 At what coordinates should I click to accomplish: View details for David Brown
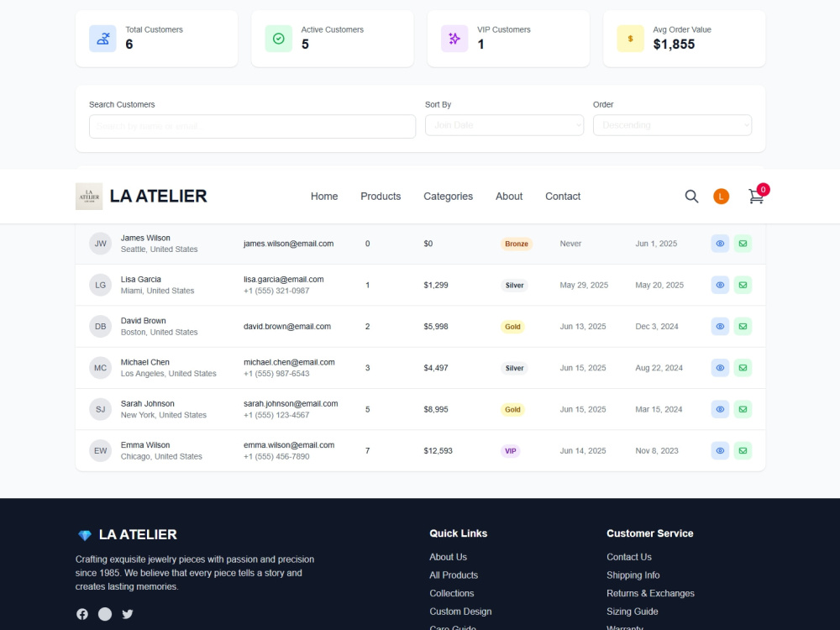point(720,326)
